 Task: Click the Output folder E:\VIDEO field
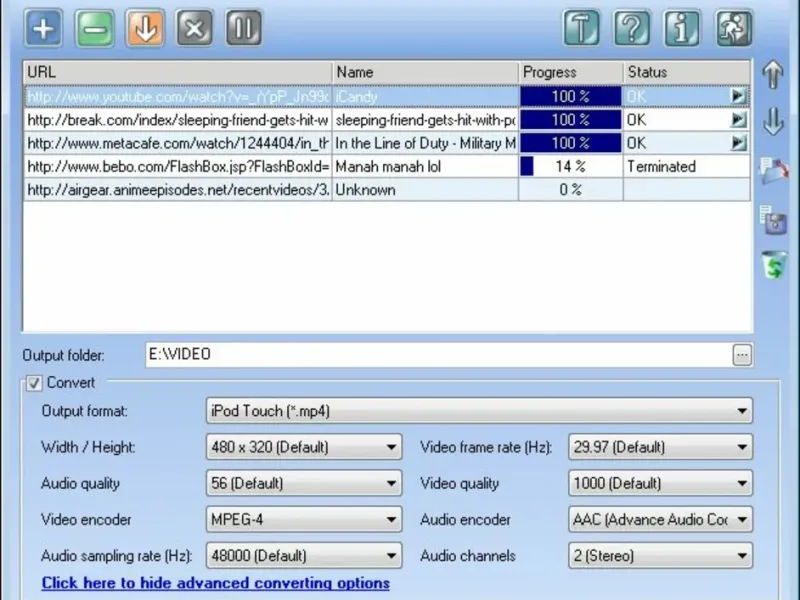tap(439, 355)
